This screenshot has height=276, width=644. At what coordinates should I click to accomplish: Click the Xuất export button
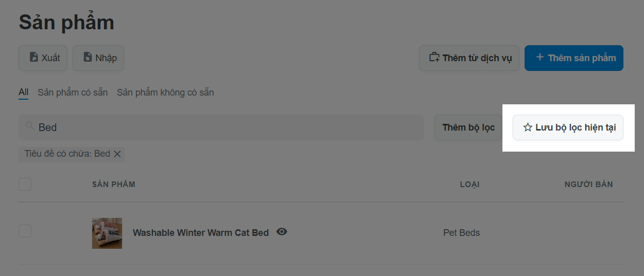pos(43,58)
